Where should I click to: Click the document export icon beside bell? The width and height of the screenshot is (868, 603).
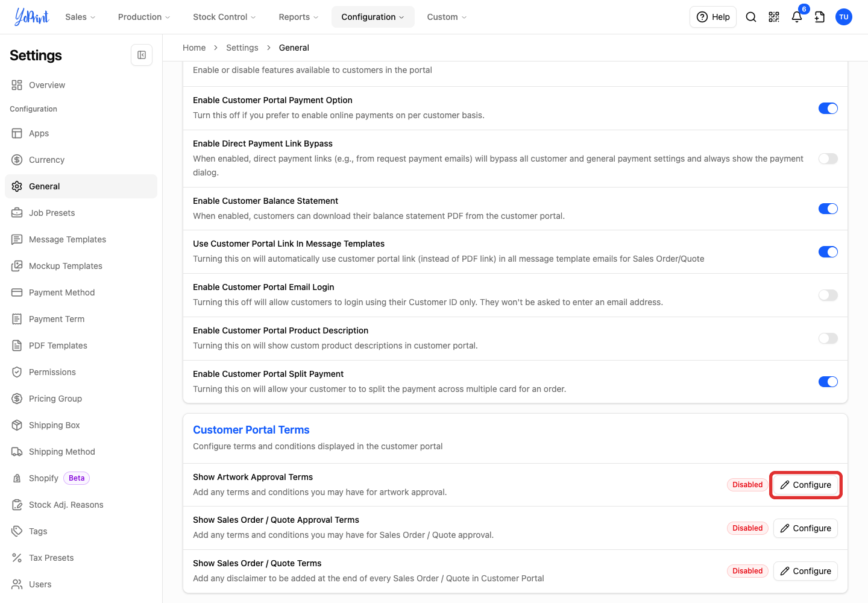(820, 17)
